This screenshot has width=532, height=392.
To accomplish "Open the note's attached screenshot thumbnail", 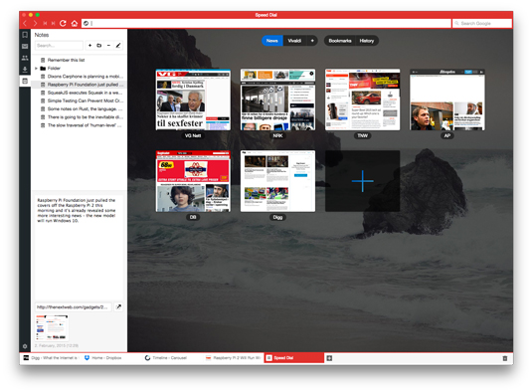I will pos(52,328).
